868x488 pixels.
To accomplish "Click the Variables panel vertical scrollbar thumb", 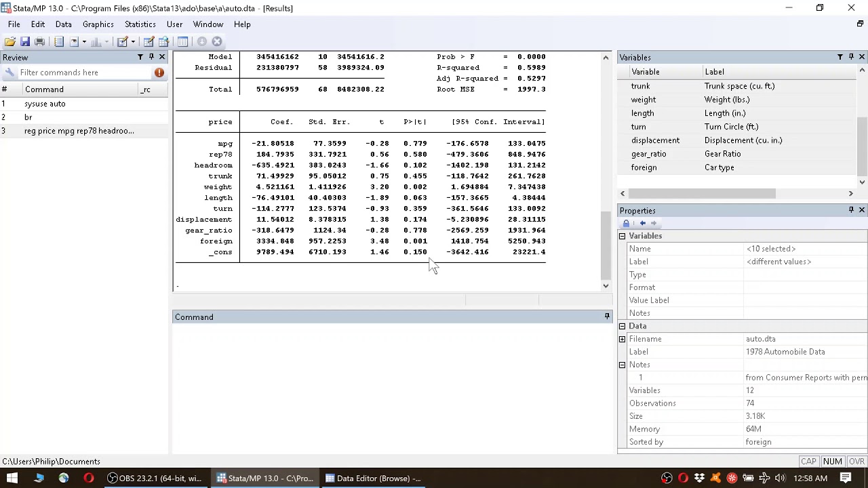I will 862,147.
